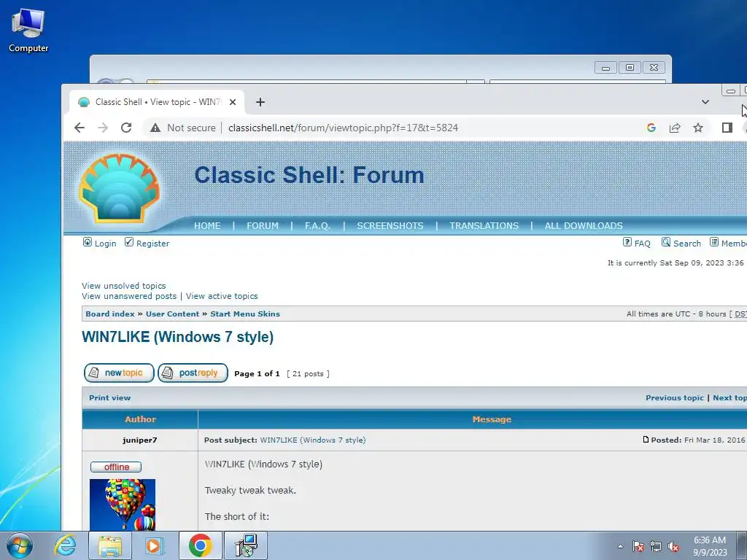Click the forward navigation arrow

click(103, 128)
